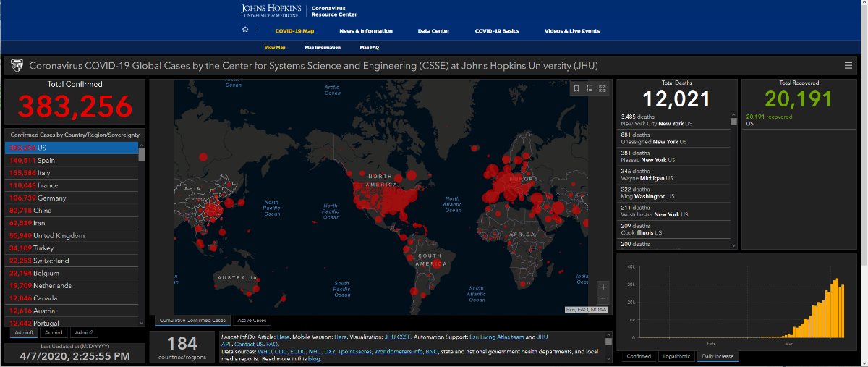Screen dimensions: 868x367
Task: Select the 20,191 recovered US entry
Action: pos(799,120)
